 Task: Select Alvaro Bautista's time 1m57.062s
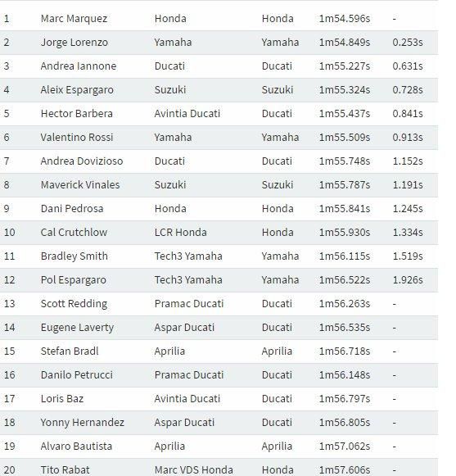pos(345,447)
